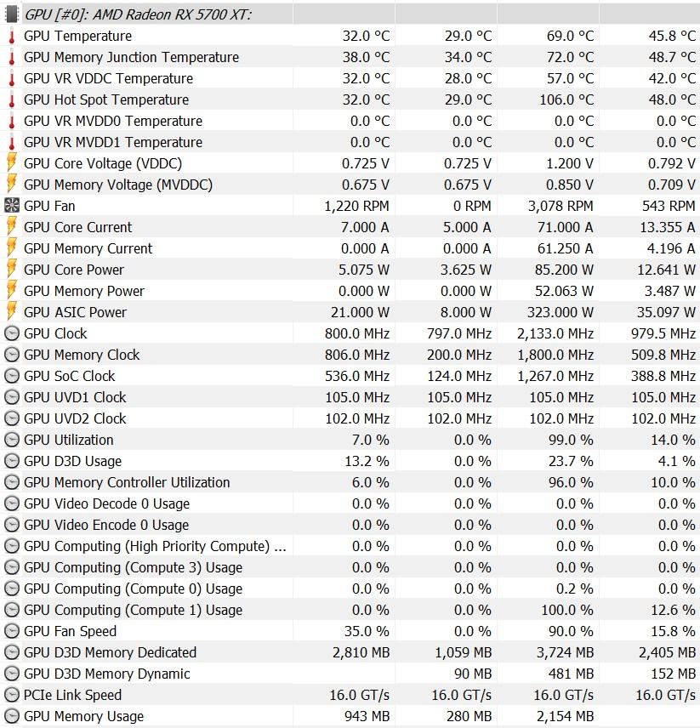
Task: Click the clock icon beside GPU UVD2 Clock
Action: (12, 418)
